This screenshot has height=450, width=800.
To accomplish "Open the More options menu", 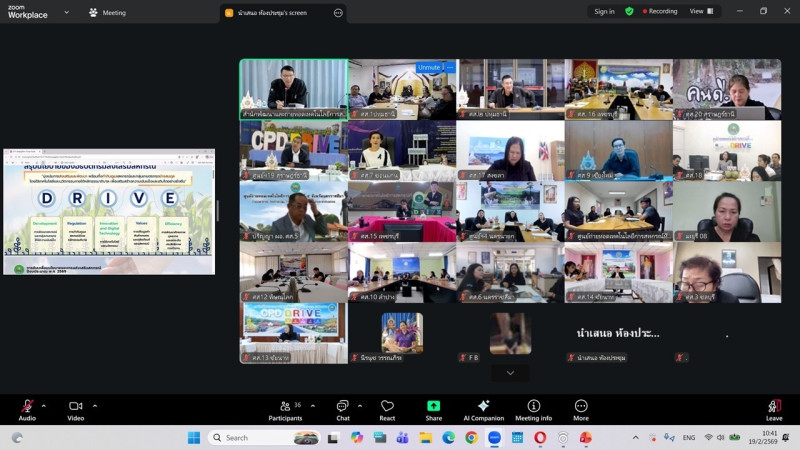I will tap(581, 410).
